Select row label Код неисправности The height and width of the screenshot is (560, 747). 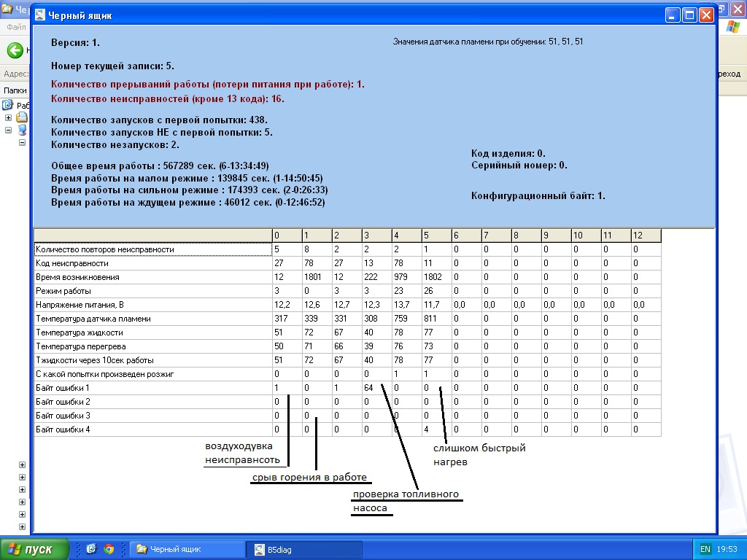coord(153,263)
